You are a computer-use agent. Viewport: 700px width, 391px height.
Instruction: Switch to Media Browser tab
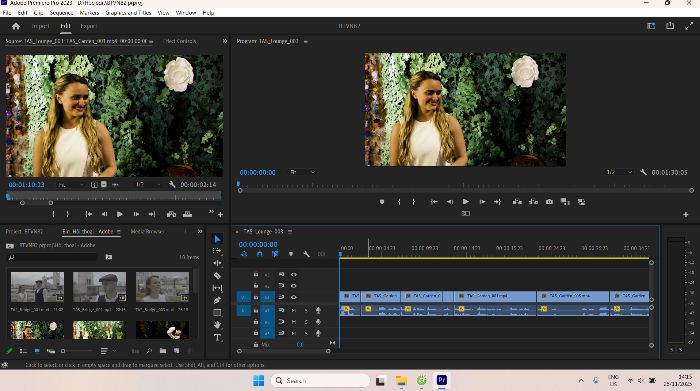click(147, 232)
